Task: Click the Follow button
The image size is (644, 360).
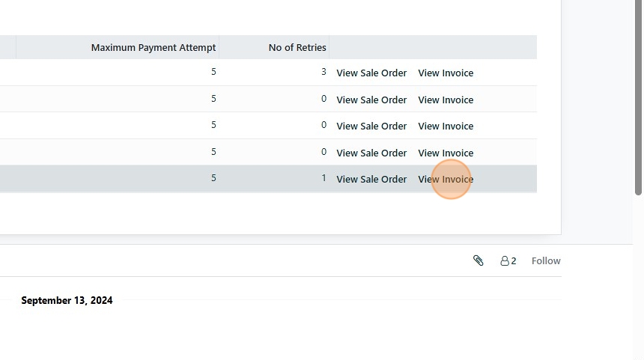Action: coord(546,260)
